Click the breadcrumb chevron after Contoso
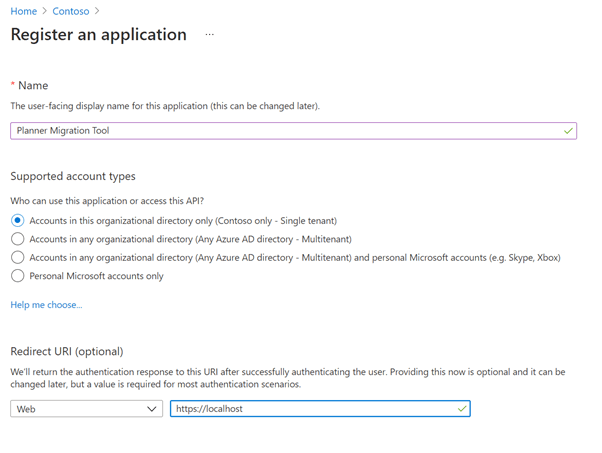This screenshot has height=453, width=602. (x=98, y=11)
